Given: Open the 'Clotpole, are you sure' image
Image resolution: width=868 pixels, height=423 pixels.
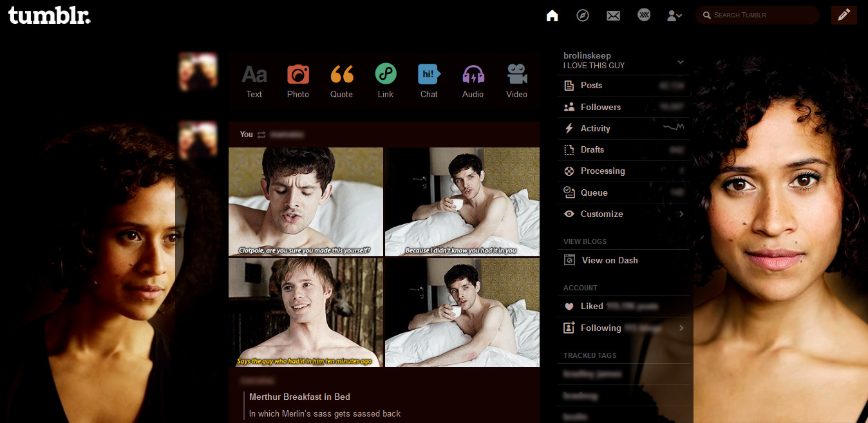Looking at the screenshot, I should coord(306,202).
